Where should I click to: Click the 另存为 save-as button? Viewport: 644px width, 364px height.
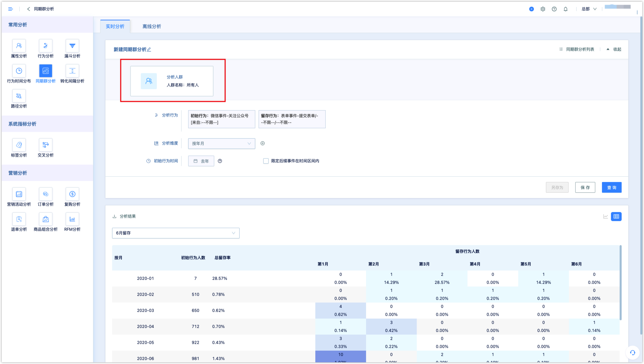coord(557,187)
